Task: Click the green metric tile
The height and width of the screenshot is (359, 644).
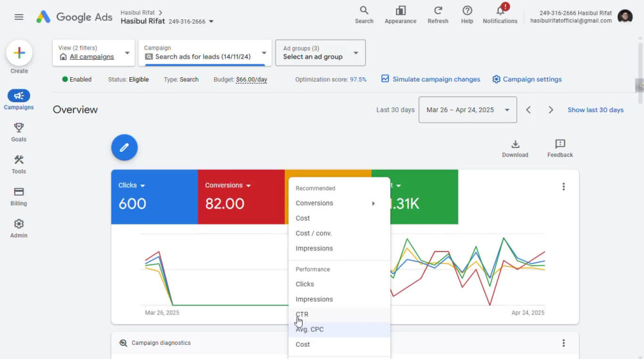Action: click(x=424, y=197)
